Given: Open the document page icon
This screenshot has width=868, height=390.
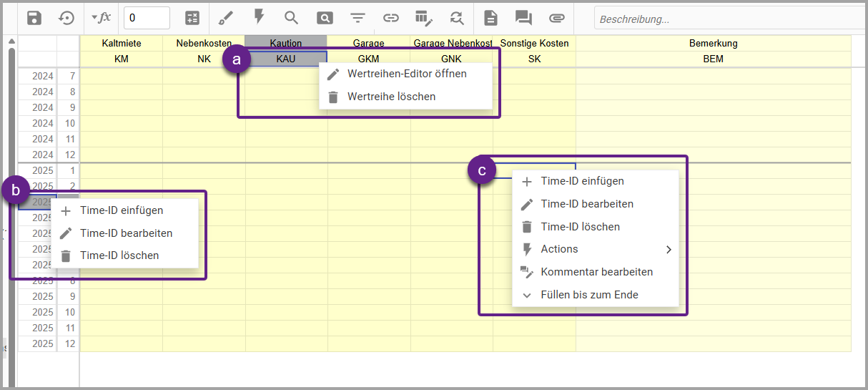Looking at the screenshot, I should [x=490, y=18].
